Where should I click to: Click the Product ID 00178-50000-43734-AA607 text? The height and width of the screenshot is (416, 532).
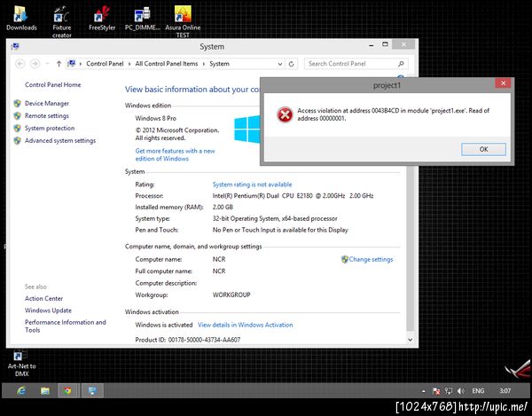188,340
